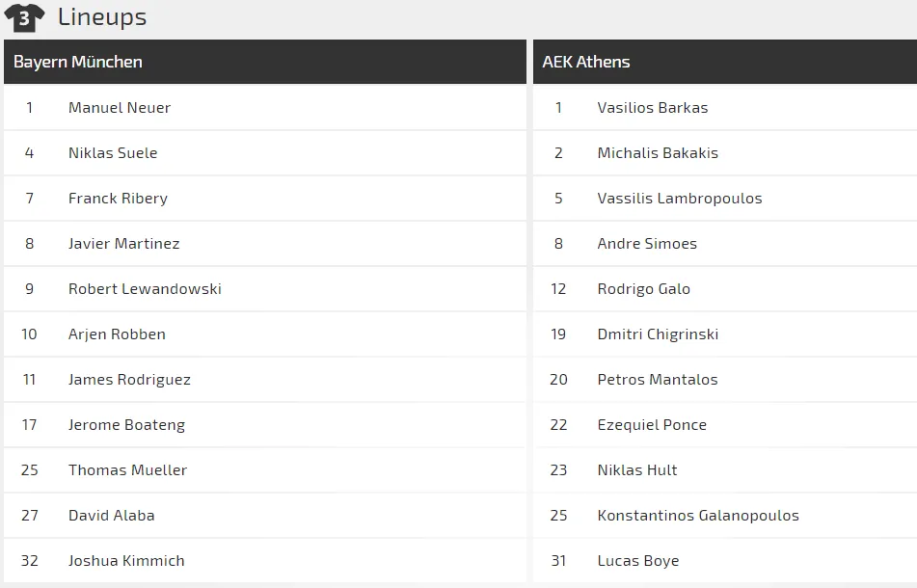Select the AEK Athens team header
This screenshot has height=588, width=917.
[x=586, y=62]
